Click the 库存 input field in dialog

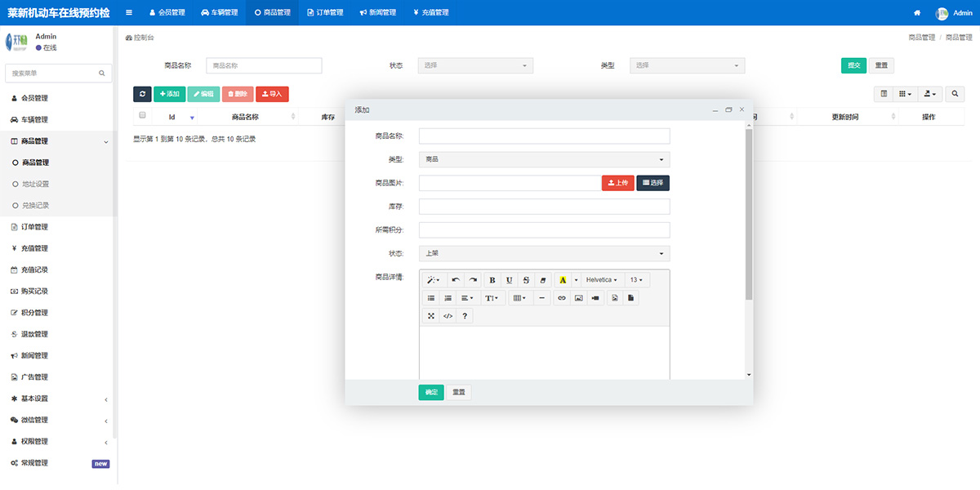coord(544,207)
